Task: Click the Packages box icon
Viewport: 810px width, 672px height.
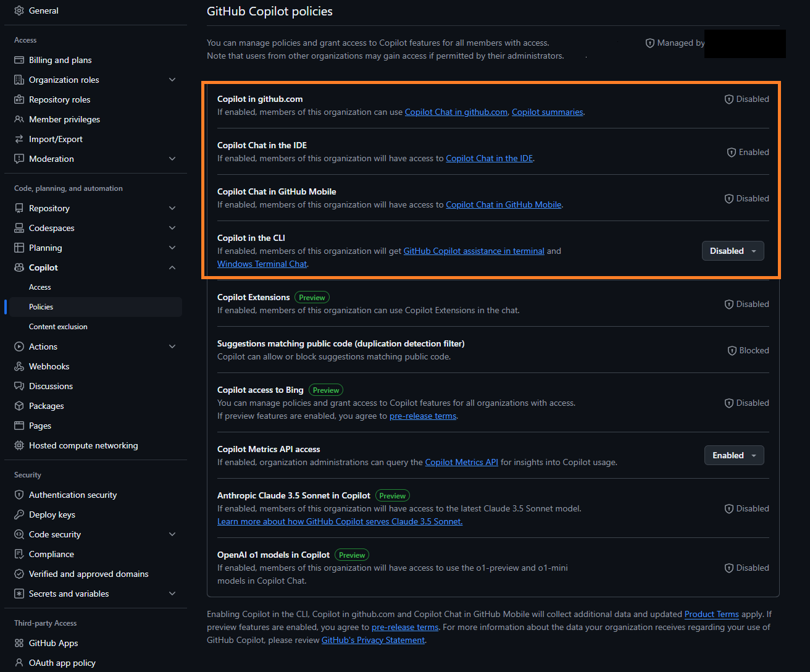Action: coord(19,406)
